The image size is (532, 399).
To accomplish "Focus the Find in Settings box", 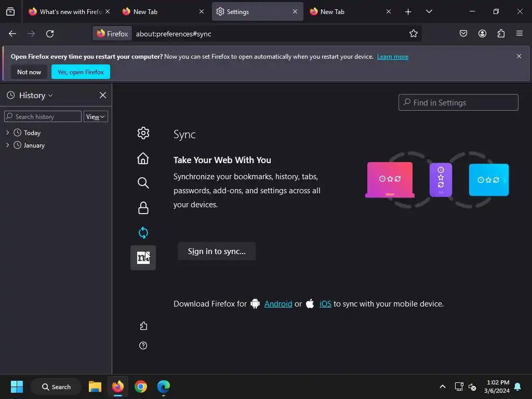I will point(458,102).
